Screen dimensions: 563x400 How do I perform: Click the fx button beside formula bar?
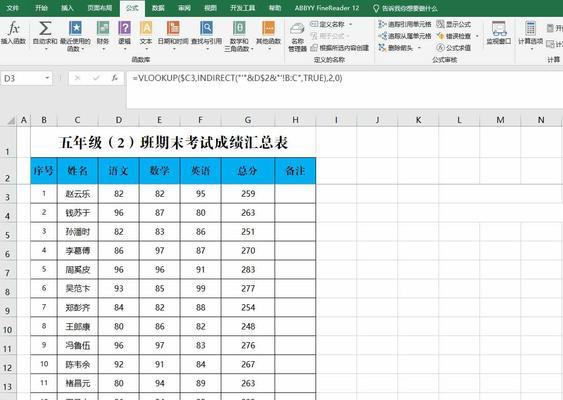click(115, 78)
